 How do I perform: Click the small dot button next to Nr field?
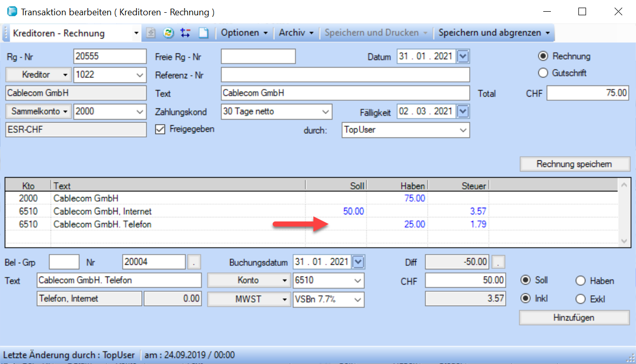tap(194, 262)
